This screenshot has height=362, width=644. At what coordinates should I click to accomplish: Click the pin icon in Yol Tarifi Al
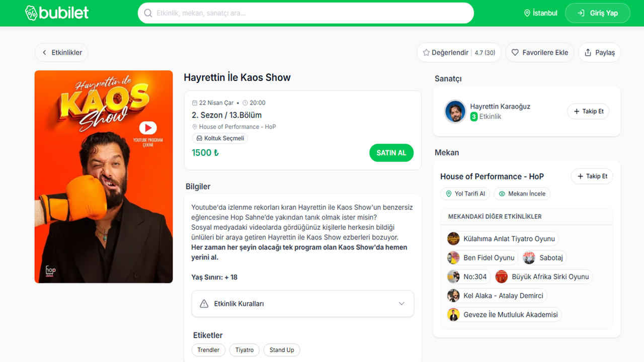tap(448, 194)
